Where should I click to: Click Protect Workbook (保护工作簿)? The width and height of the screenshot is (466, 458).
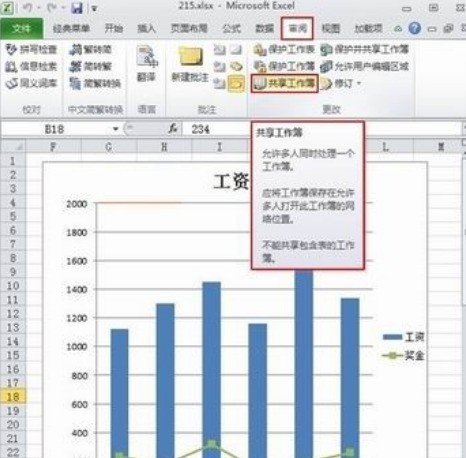coord(284,66)
